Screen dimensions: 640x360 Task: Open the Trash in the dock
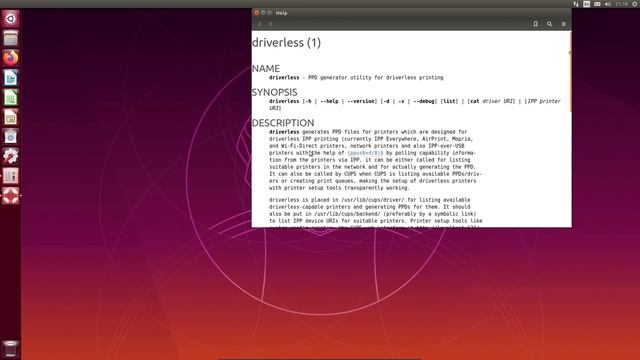11,349
